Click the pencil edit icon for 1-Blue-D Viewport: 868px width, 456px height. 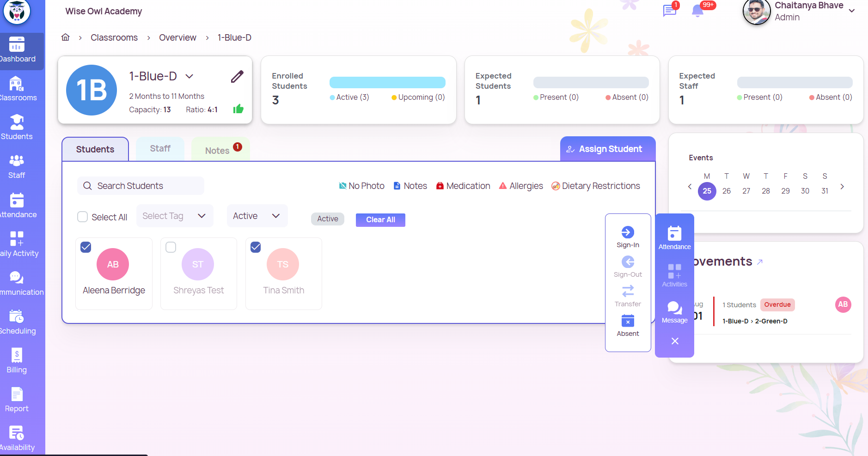click(237, 77)
